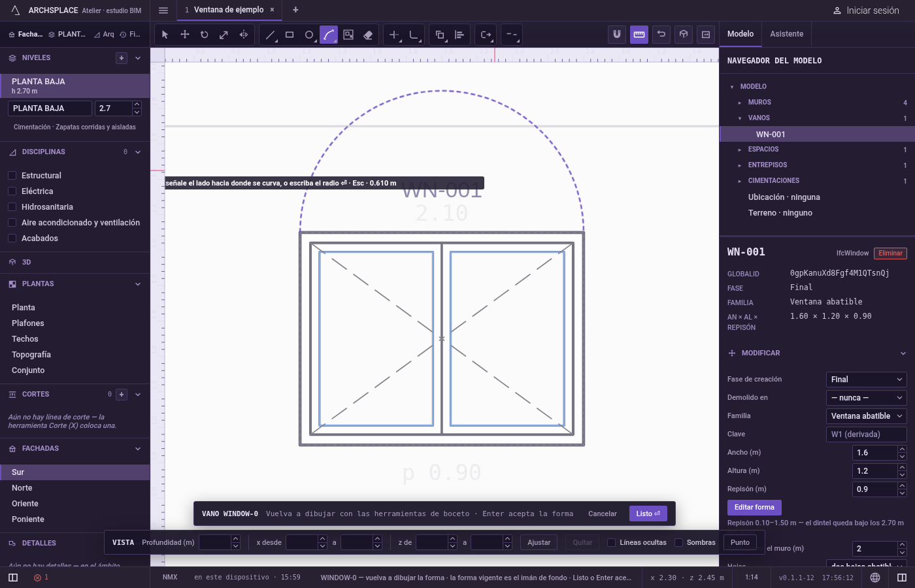Pick the circle drawing tool

tap(309, 35)
